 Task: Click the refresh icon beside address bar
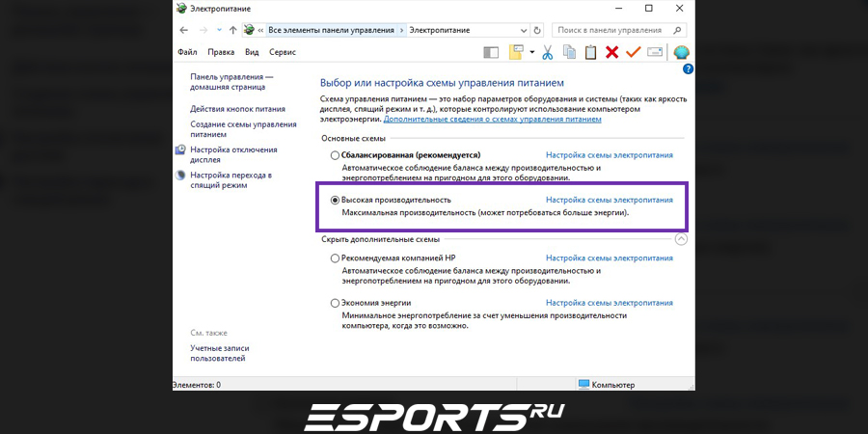537,31
